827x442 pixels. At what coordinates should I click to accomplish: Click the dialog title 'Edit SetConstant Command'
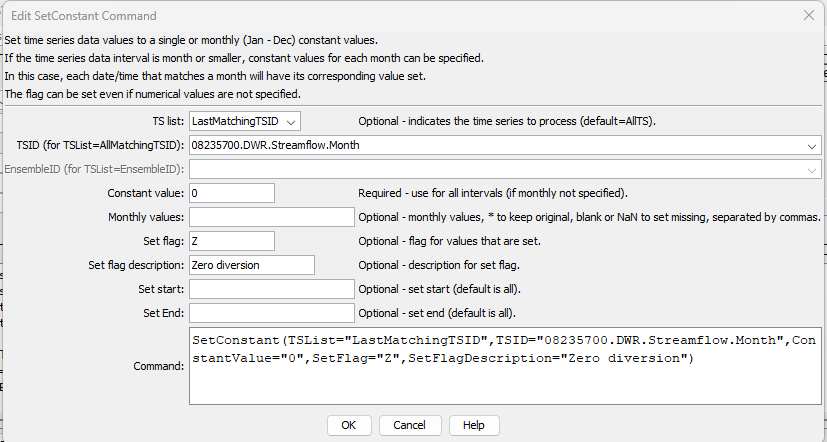pyautogui.click(x=83, y=16)
